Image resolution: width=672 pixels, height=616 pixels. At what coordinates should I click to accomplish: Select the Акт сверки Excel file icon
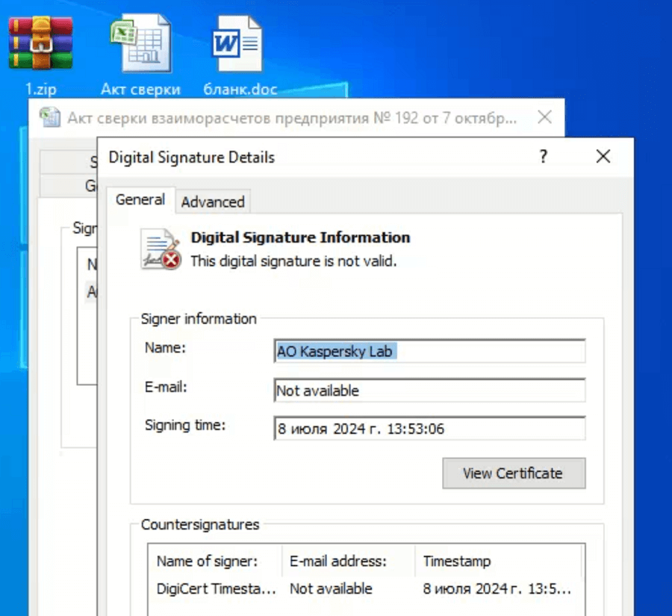[140, 46]
